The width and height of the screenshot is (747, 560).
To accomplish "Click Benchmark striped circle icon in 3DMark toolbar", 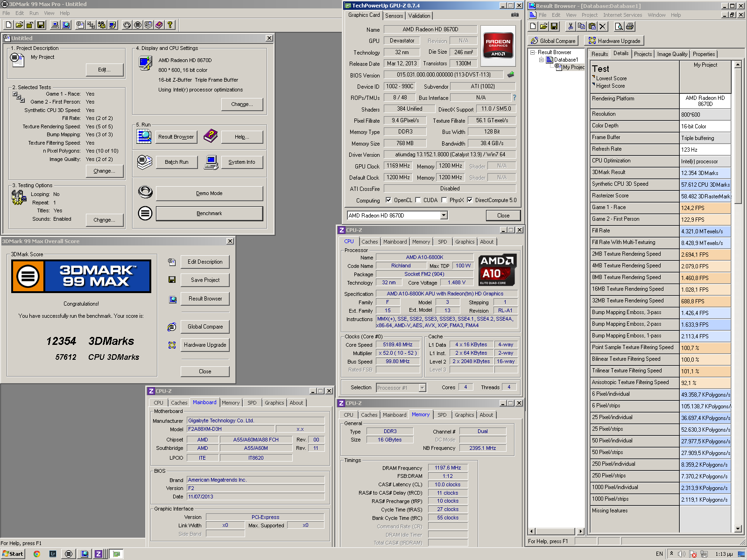I will (138, 25).
